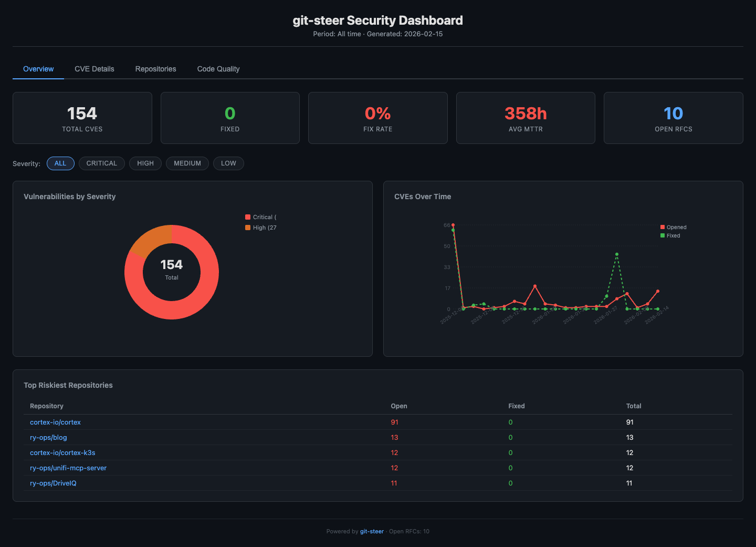
Task: Open cortex-io/cortex-k3s from the riskiest repositories
Action: click(62, 452)
